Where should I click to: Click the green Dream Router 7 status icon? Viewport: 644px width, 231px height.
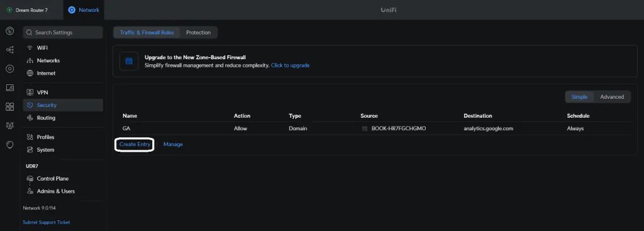tap(9, 10)
